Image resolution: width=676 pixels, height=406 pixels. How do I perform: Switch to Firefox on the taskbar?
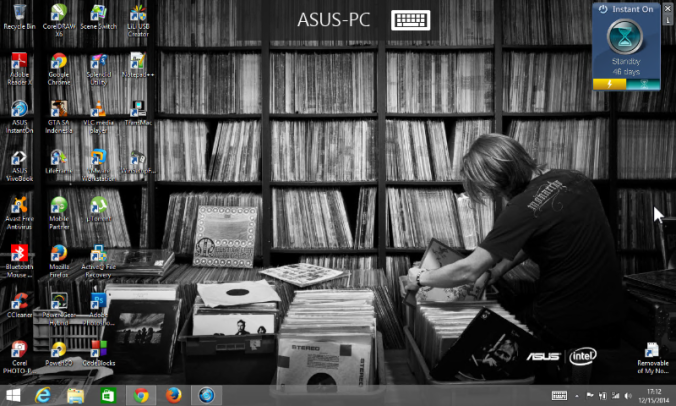(173, 396)
